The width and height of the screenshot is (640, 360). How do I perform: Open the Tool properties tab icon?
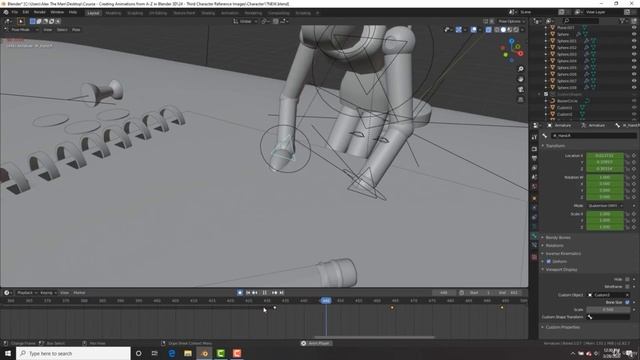tap(534, 138)
